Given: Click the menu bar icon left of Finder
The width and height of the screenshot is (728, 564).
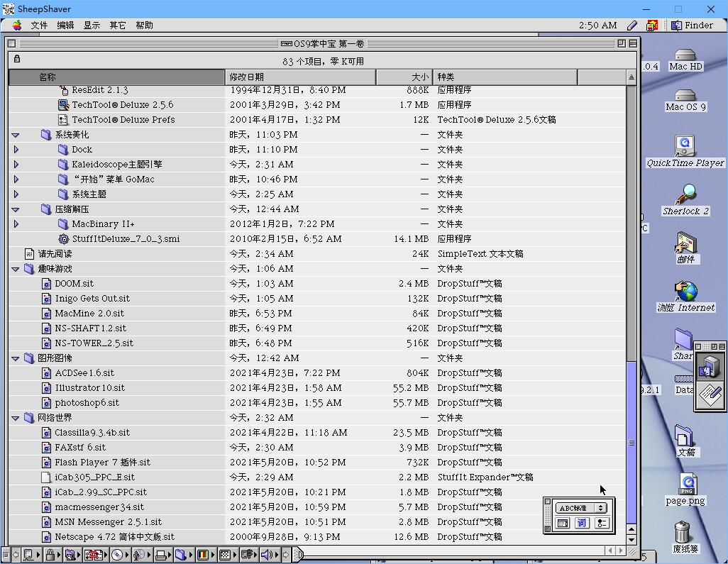Looking at the screenshot, I should pos(652,26).
